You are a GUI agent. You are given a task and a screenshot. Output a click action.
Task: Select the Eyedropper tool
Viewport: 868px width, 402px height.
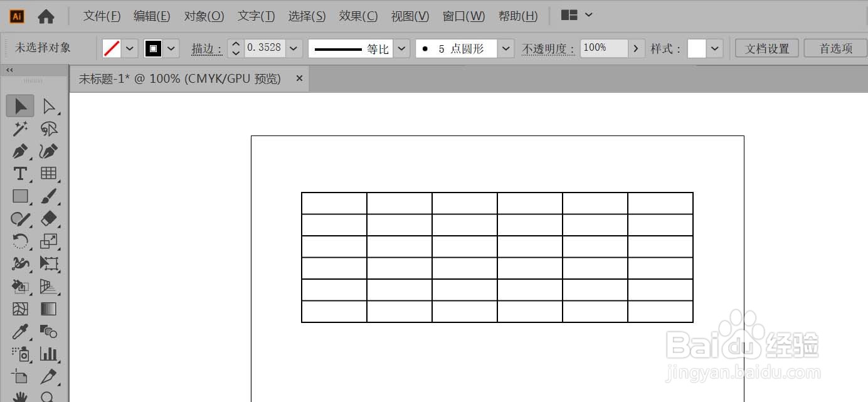(x=20, y=332)
